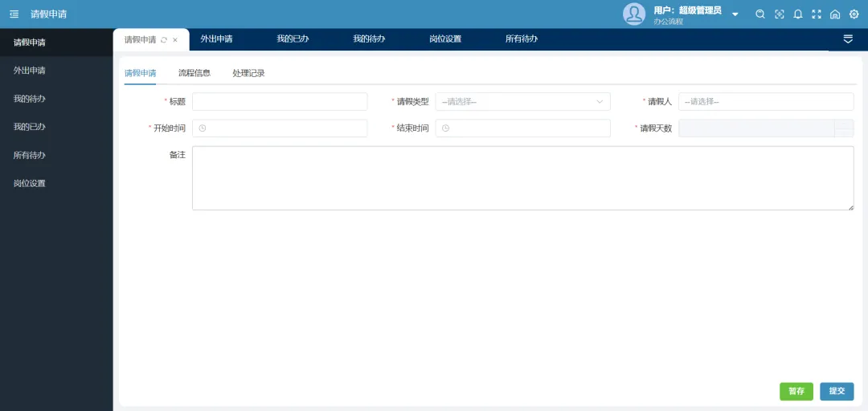
Task: Focus the 开始时间 input field
Action: click(280, 128)
